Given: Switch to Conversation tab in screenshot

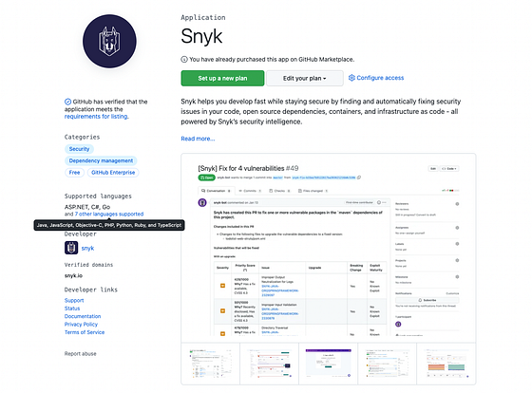Looking at the screenshot, I should pos(217,191).
